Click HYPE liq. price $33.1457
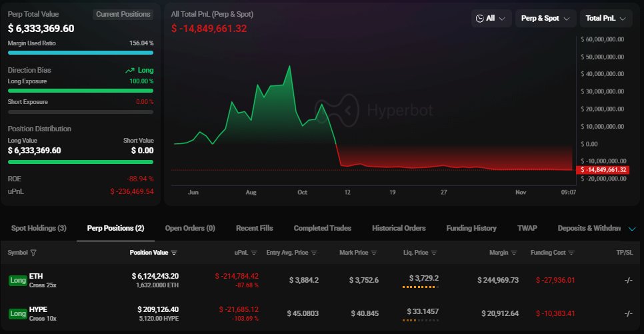644x334 pixels. pos(423,311)
